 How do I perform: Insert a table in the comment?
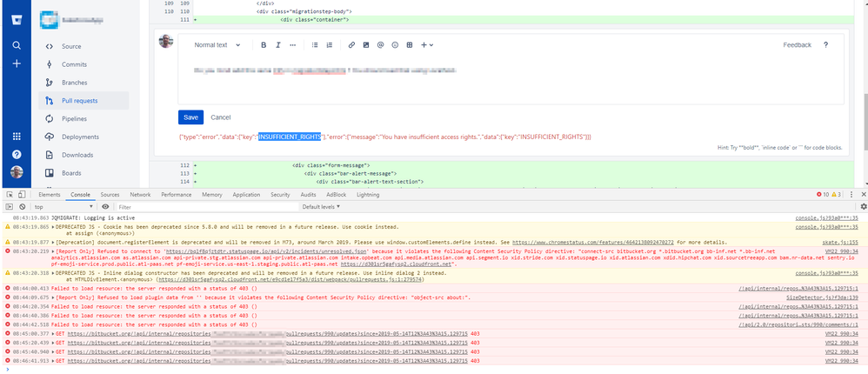(x=410, y=45)
